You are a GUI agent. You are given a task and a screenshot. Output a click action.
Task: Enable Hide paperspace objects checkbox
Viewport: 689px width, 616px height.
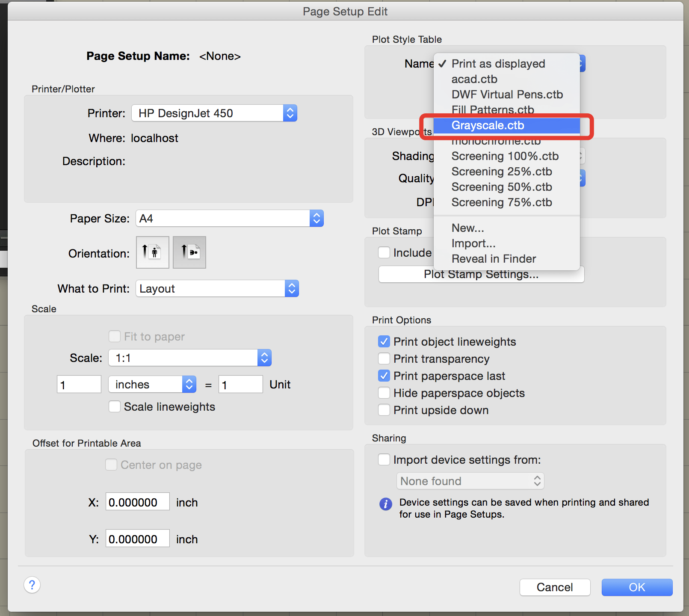click(384, 393)
